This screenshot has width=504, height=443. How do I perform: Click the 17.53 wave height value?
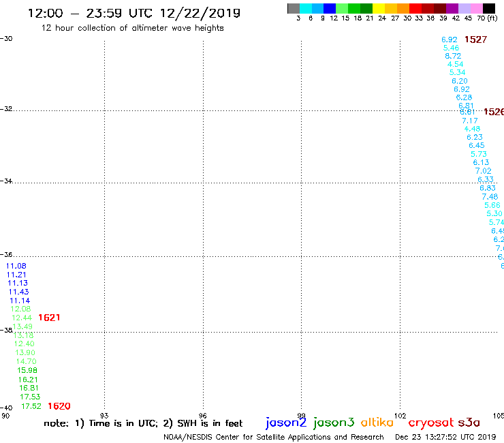[x=30, y=397]
